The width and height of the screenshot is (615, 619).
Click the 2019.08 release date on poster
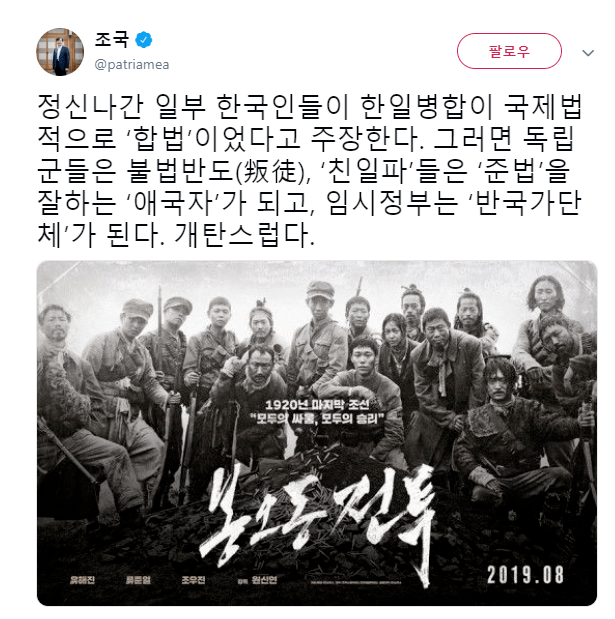click(525, 574)
